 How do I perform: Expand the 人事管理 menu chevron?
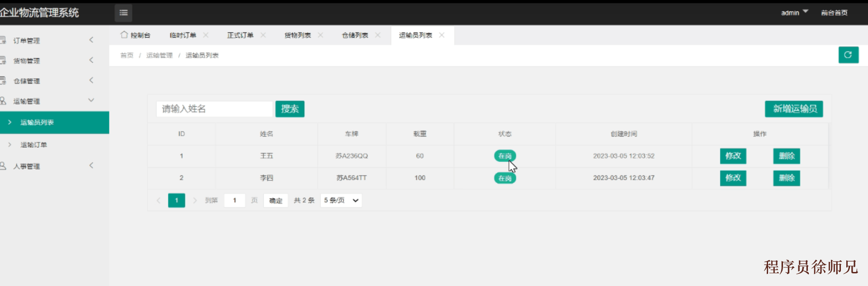click(91, 165)
